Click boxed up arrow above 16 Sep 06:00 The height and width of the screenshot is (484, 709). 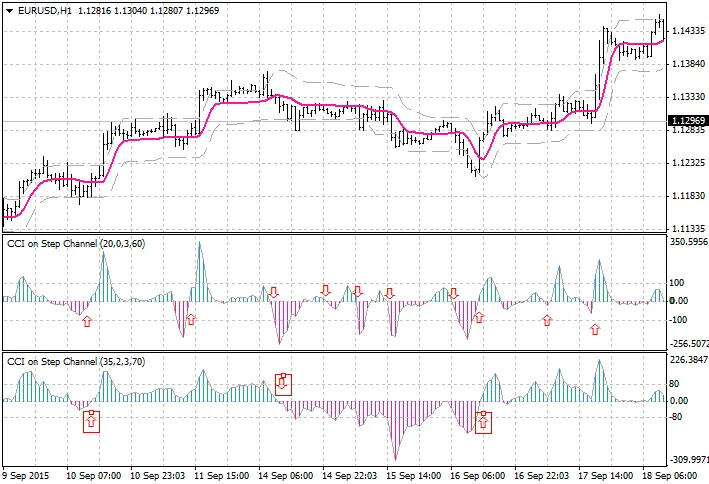click(x=484, y=421)
